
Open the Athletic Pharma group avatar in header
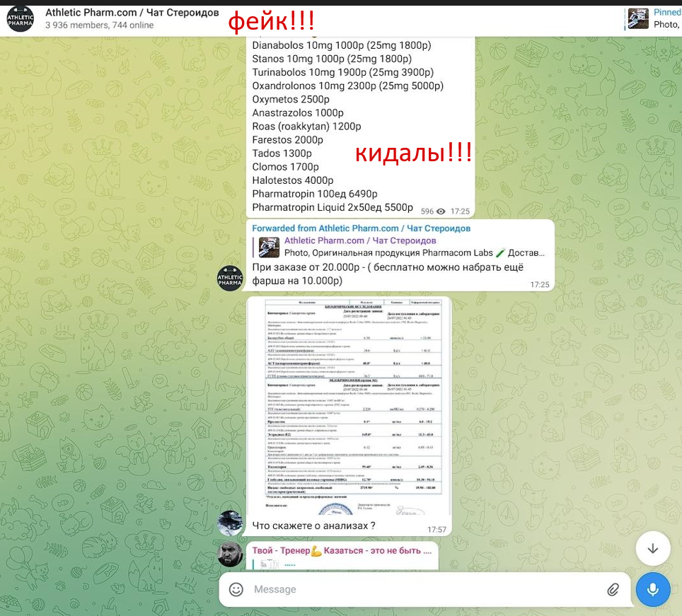coord(20,18)
